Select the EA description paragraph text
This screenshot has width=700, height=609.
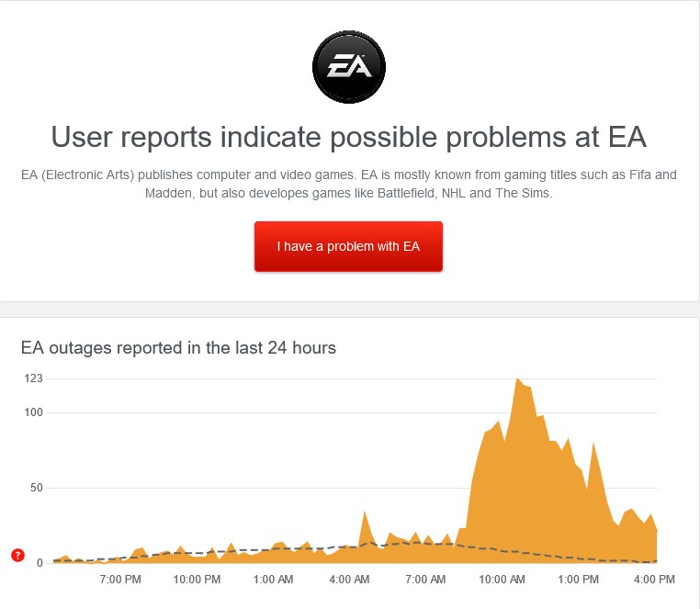tap(349, 184)
